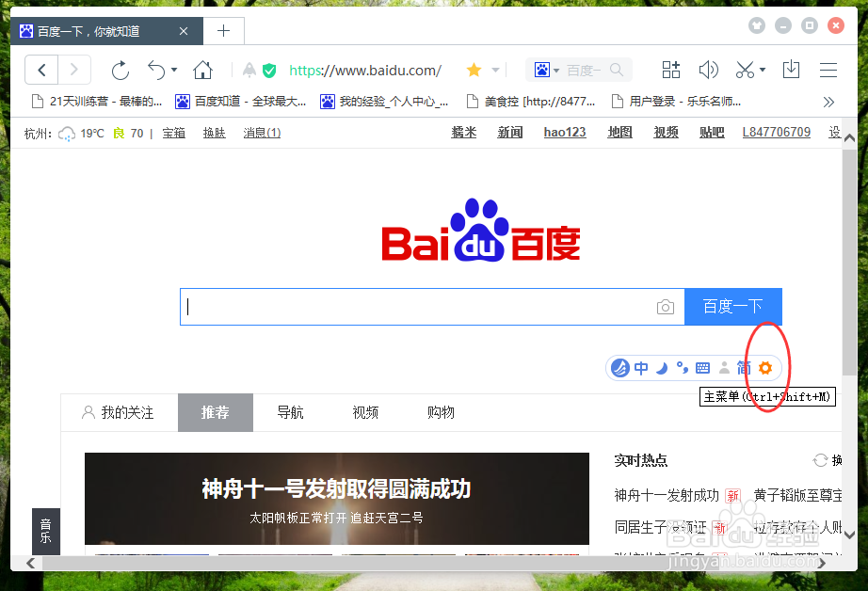Open Sogou IME main menu gear icon
868x591 pixels.
click(765, 367)
